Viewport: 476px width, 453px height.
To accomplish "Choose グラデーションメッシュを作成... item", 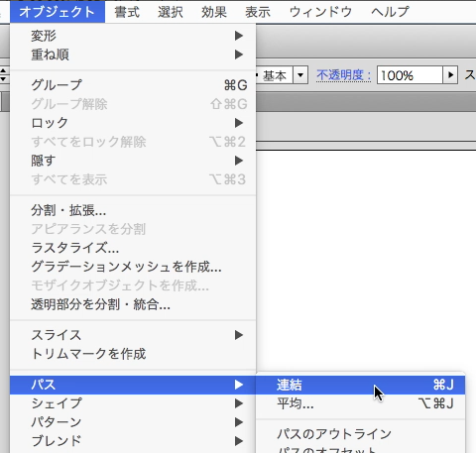I will 133,267.
